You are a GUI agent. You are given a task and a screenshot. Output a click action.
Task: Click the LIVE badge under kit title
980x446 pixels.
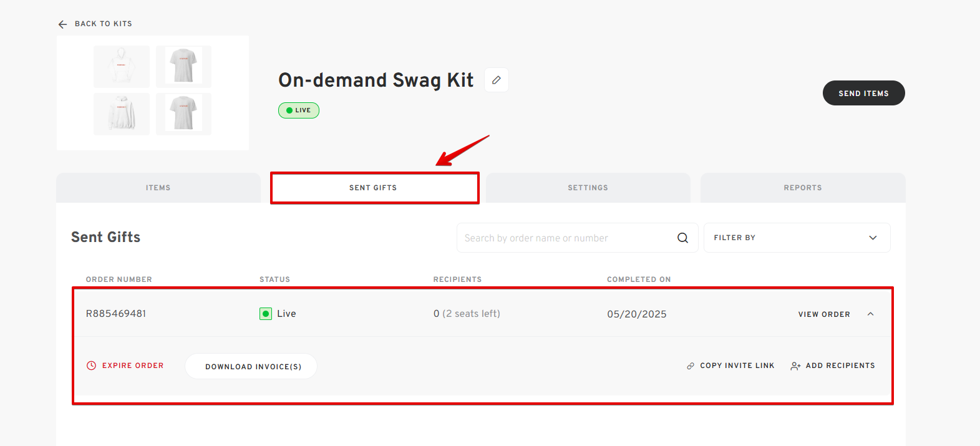[x=299, y=110]
